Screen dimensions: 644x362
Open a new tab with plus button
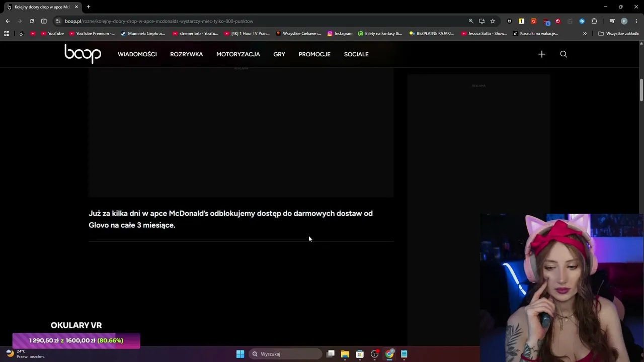point(89,7)
